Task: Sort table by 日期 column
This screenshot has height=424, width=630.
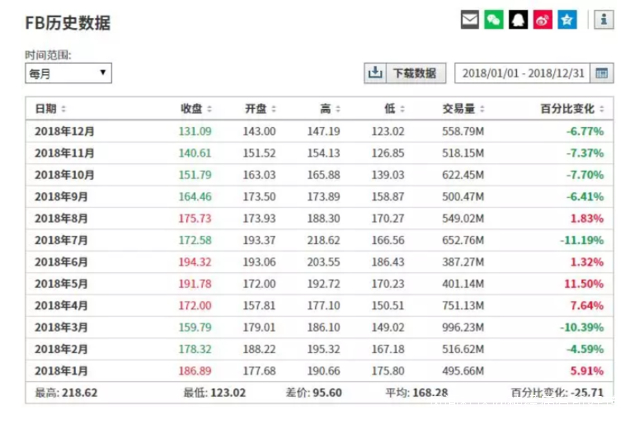Action: tap(51, 109)
